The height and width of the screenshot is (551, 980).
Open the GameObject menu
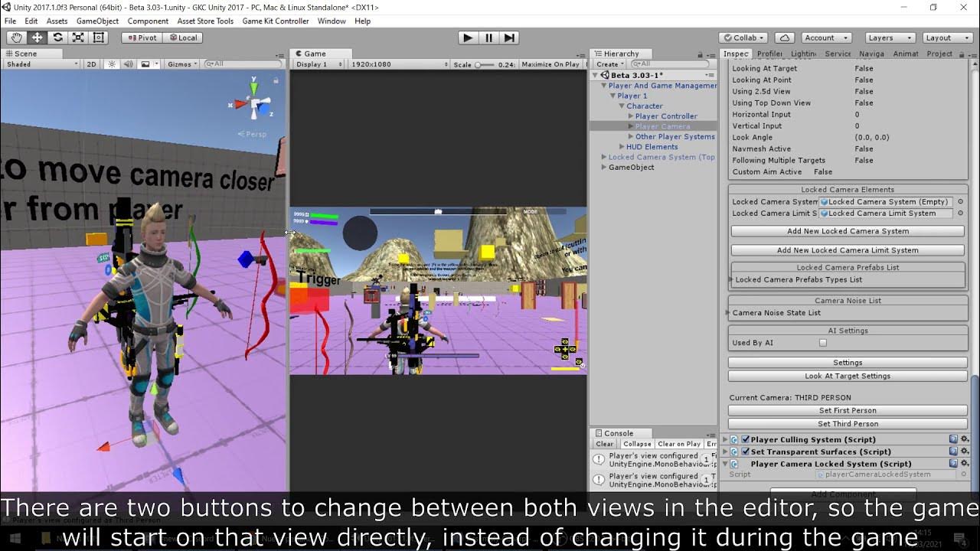(97, 21)
